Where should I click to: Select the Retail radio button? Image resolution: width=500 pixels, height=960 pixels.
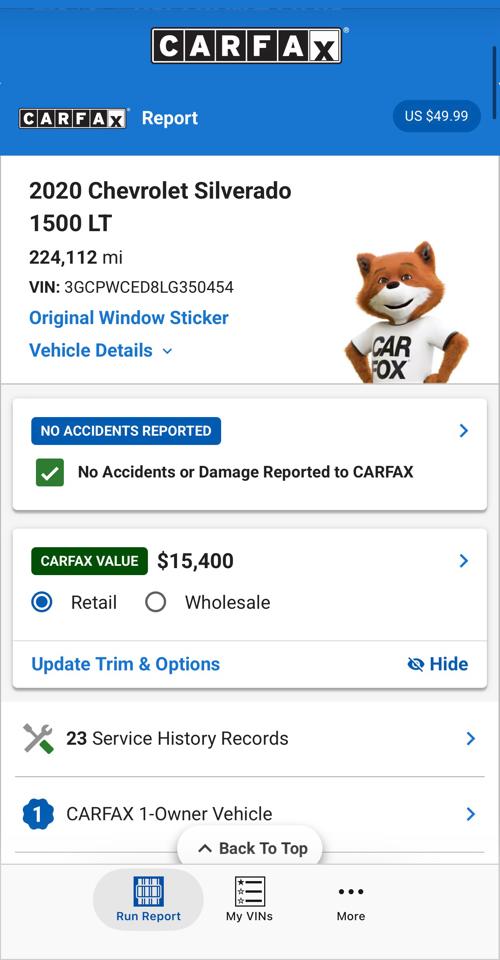(x=42, y=602)
